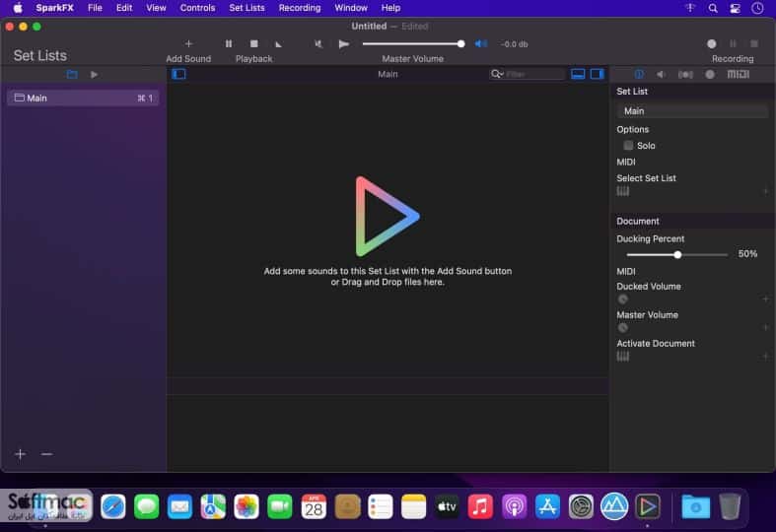Adjust the Master Volume slider handle
Screen dimensions: 776x532
[x=460, y=44]
